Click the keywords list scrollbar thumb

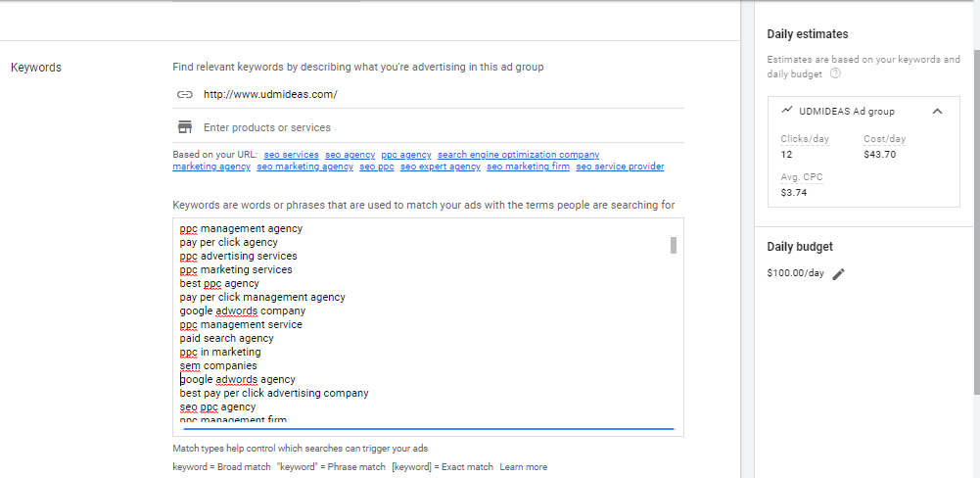click(674, 245)
